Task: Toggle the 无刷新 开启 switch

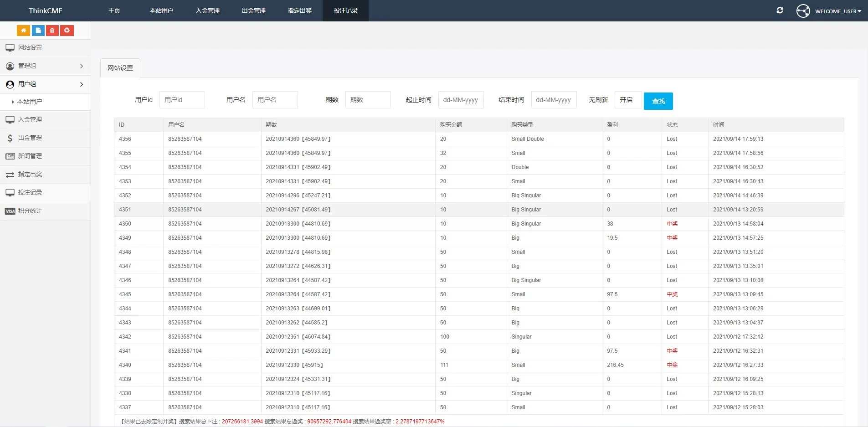Action: 627,100
